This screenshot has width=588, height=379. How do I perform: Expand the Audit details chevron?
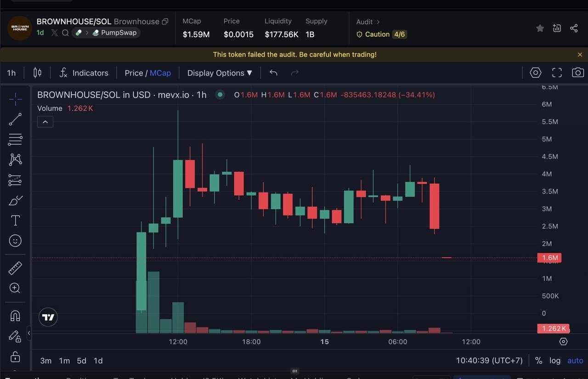point(378,22)
